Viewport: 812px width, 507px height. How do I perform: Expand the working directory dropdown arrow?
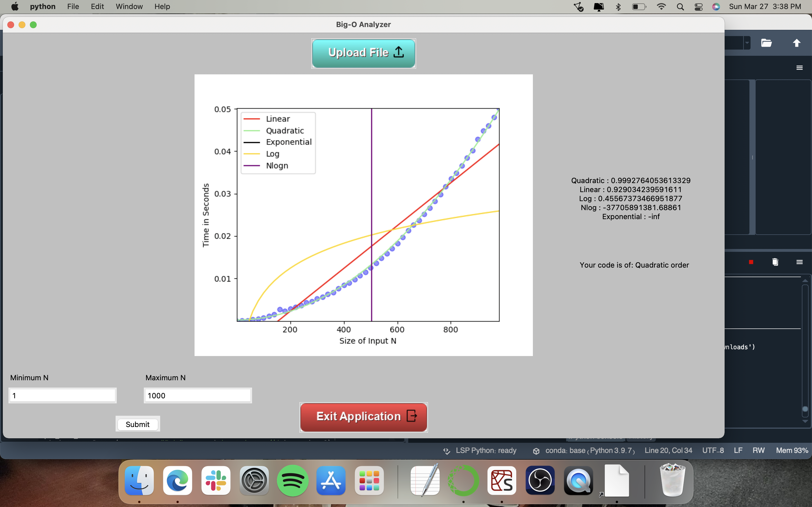[747, 43]
